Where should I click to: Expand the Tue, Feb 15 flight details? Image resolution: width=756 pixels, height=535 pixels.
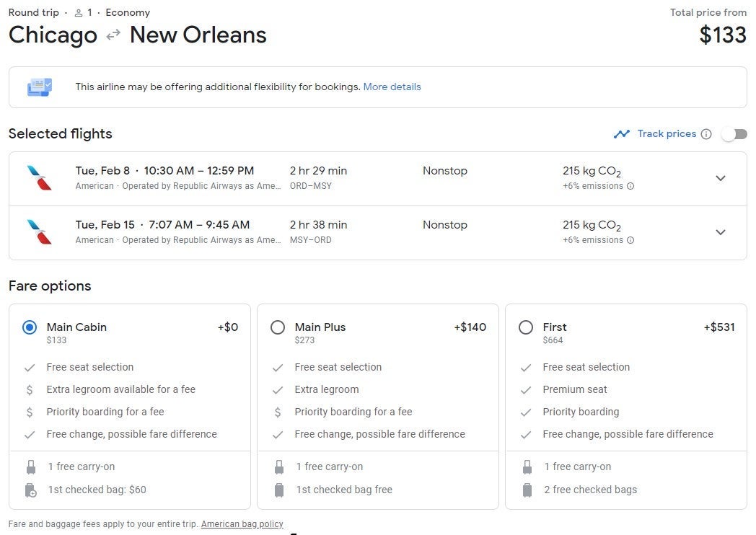pyautogui.click(x=721, y=232)
